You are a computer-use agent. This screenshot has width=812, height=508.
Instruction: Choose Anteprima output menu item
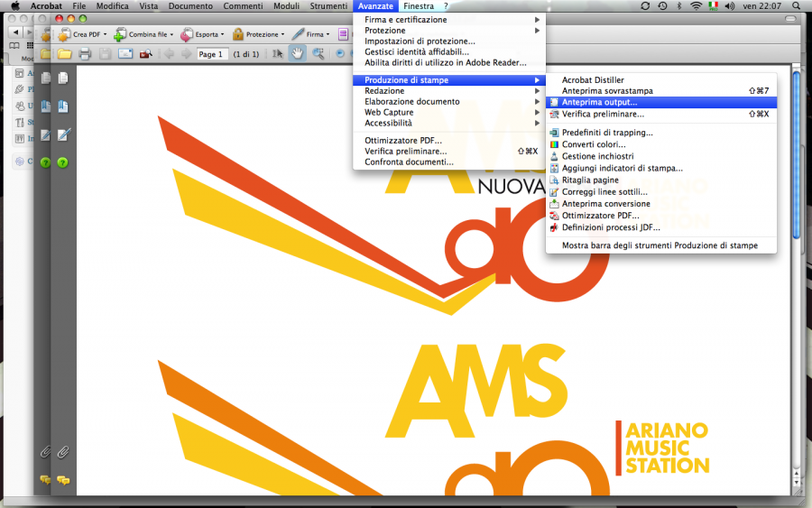coord(599,103)
